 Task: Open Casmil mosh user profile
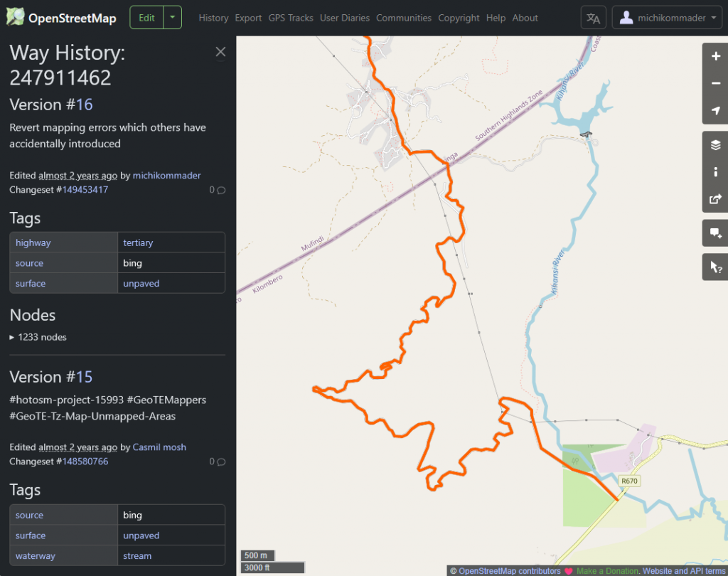159,447
